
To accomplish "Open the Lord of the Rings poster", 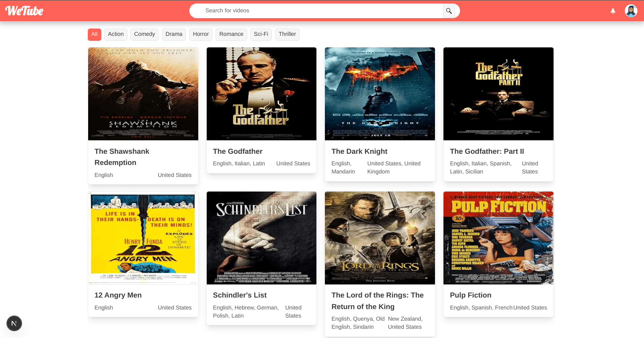I will coord(380,238).
